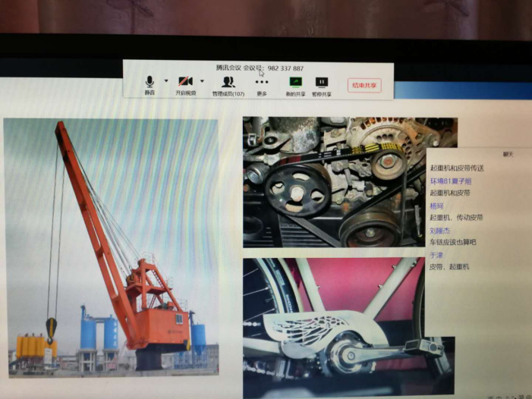Start a new share (新的共享)

(x=295, y=83)
